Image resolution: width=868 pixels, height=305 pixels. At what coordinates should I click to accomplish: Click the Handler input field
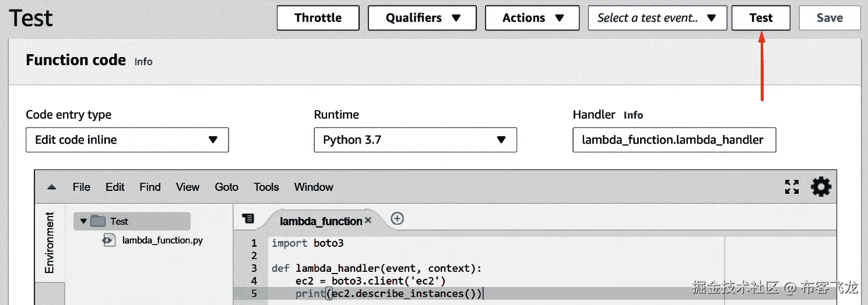674,140
